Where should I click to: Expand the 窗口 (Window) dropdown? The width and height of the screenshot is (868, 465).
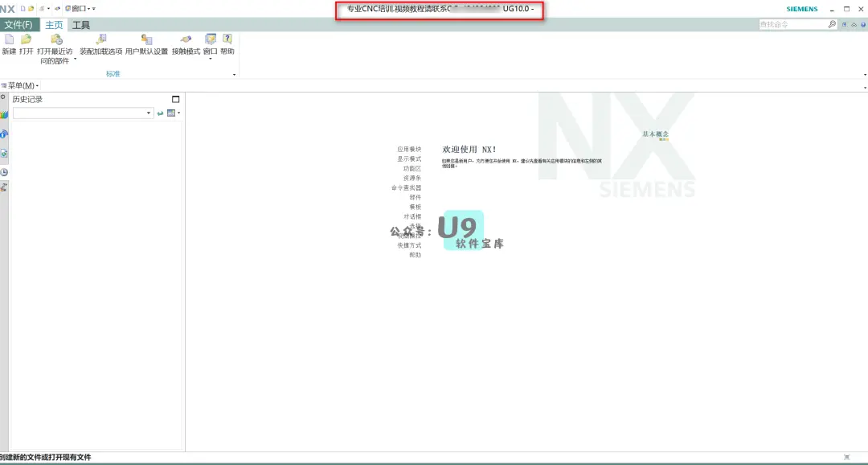pyautogui.click(x=210, y=58)
